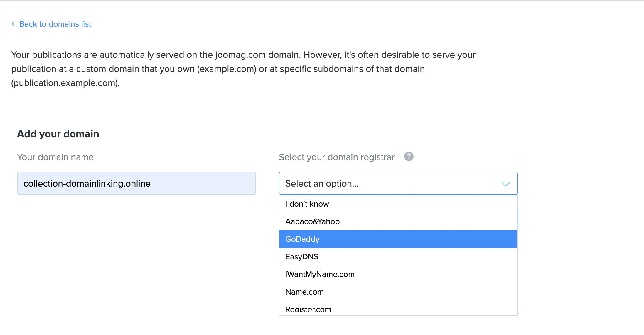Choose IWantMyName.com from the list

click(x=320, y=274)
